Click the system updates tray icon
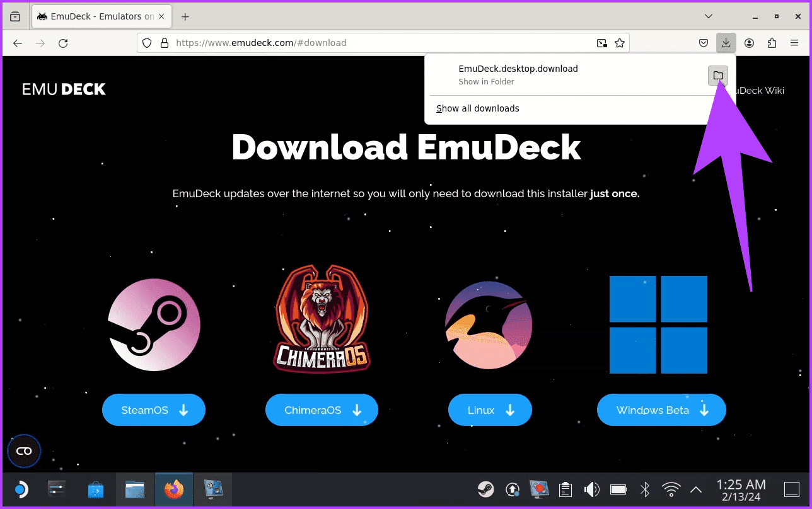Image resolution: width=812 pixels, height=509 pixels. (x=513, y=489)
